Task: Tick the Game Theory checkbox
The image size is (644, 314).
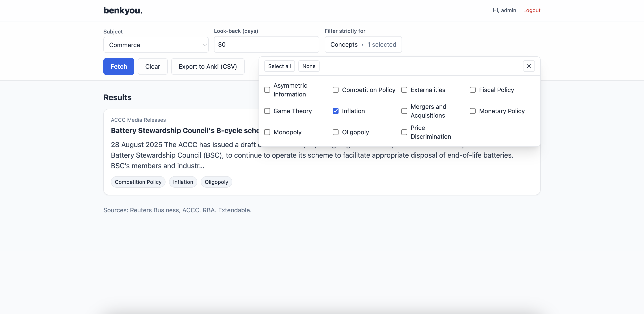Action: tap(267, 111)
